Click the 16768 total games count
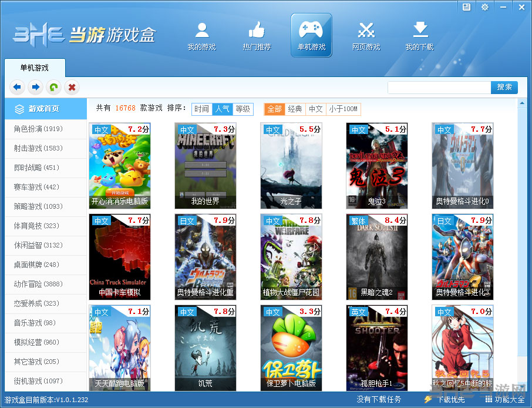This screenshot has width=532, height=408. click(x=125, y=108)
